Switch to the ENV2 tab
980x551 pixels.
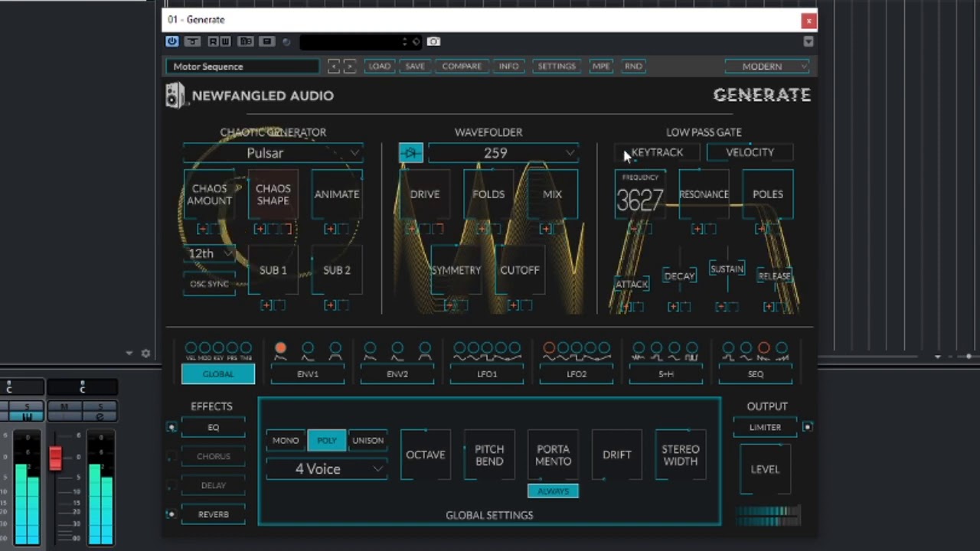point(397,374)
